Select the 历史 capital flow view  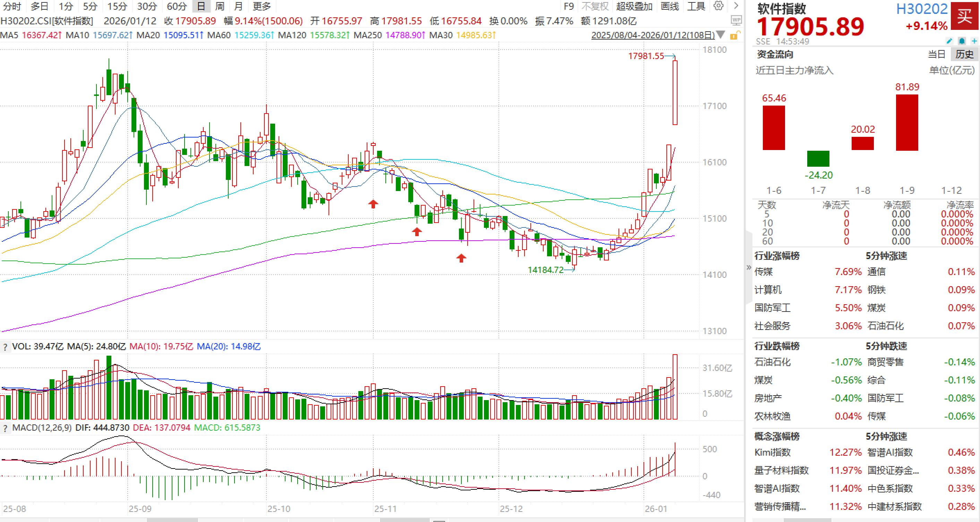point(964,54)
